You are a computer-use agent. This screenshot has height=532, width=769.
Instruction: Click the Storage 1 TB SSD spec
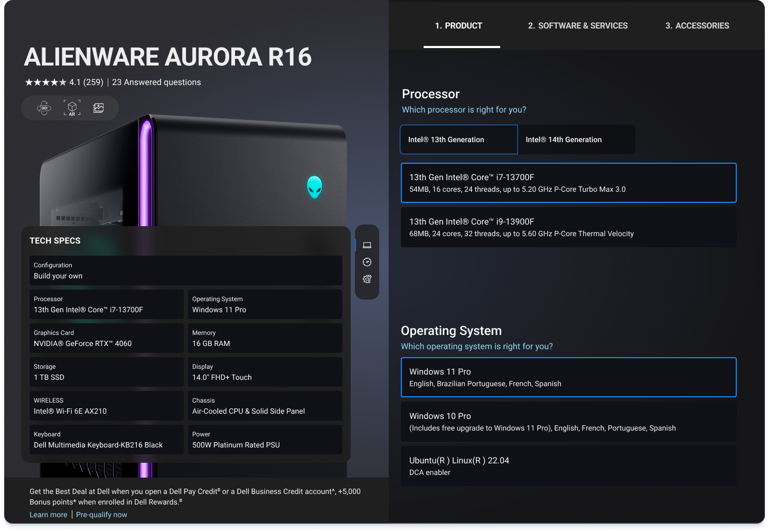[107, 372]
